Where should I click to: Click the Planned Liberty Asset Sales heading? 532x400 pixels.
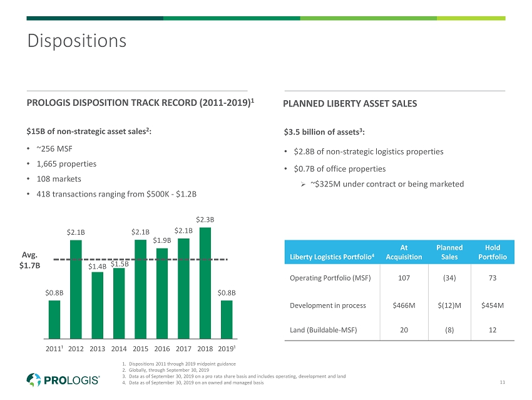coord(350,103)
